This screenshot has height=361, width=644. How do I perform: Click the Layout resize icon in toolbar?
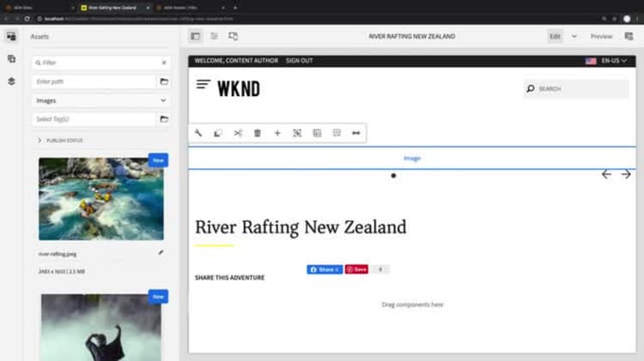[x=356, y=133]
